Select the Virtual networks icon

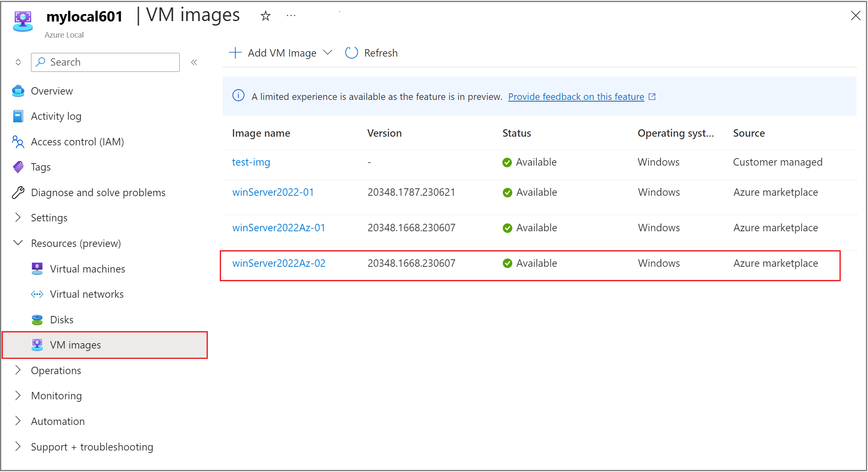[37, 294]
